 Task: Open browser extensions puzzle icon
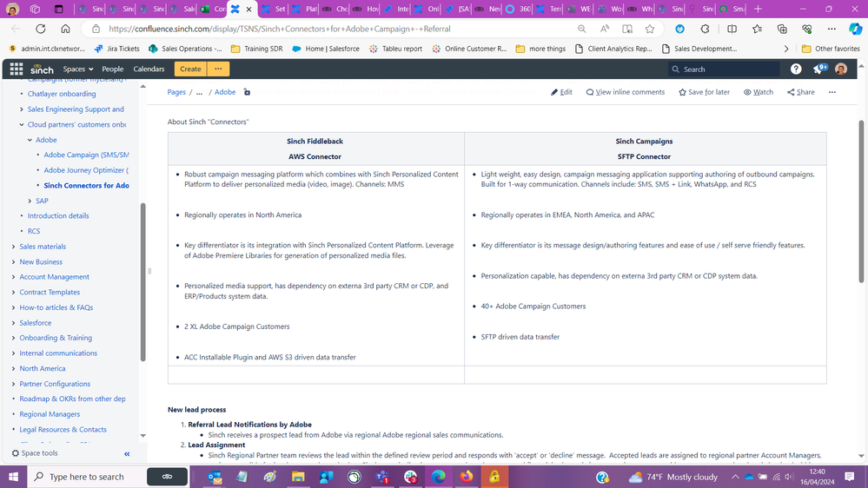tap(705, 29)
